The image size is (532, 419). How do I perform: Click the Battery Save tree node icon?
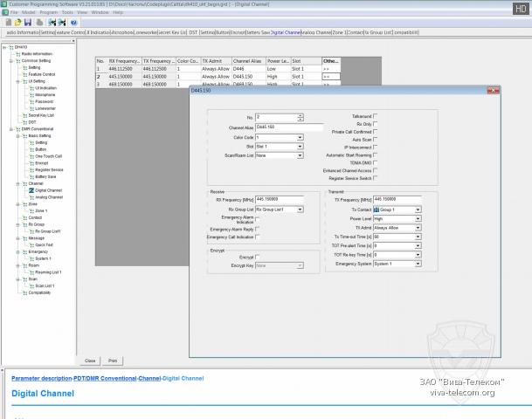pos(31,177)
